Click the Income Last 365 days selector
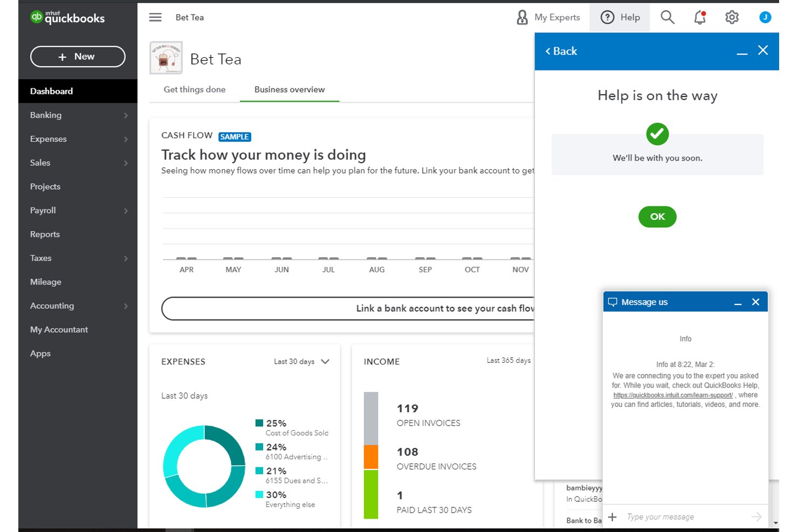Screen dimensions: 798x532 coord(508,361)
